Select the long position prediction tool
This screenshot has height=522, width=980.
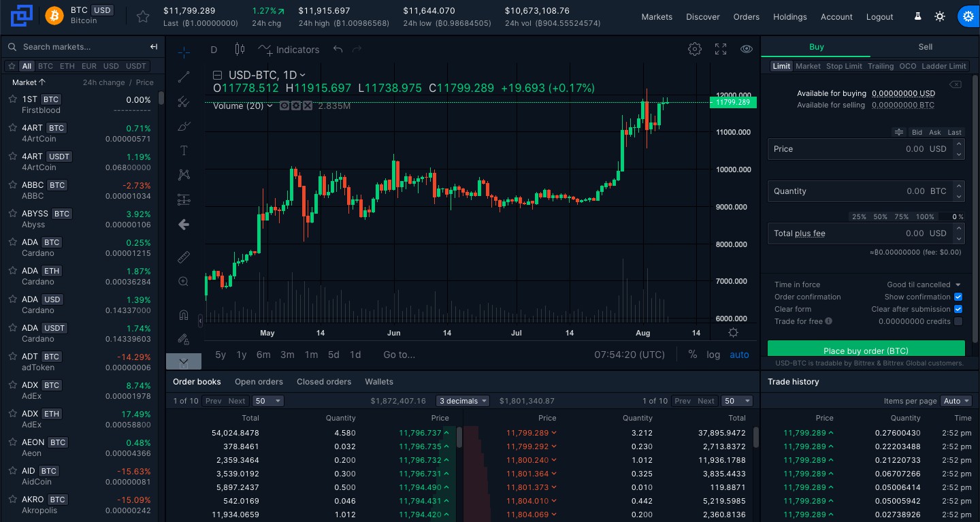pyautogui.click(x=183, y=199)
